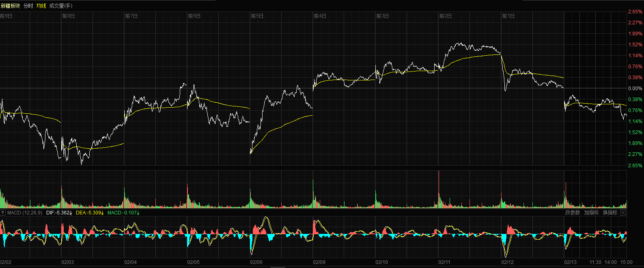This screenshot has width=644, height=268.
Task: Click the MACD help question mark icon
Action: (2, 213)
